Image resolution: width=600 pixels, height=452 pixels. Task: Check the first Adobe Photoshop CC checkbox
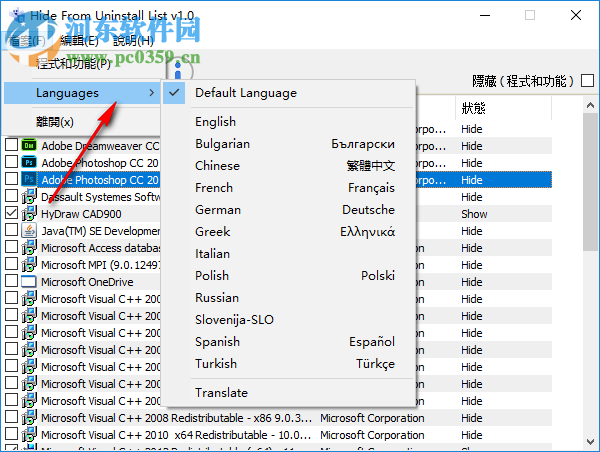[11, 162]
